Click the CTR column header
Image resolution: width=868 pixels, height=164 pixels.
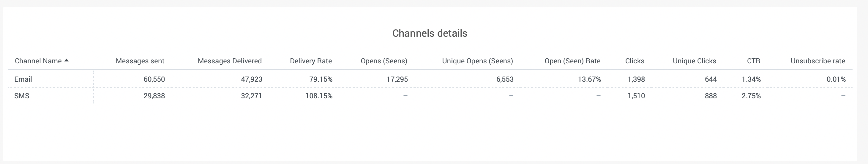coord(753,61)
